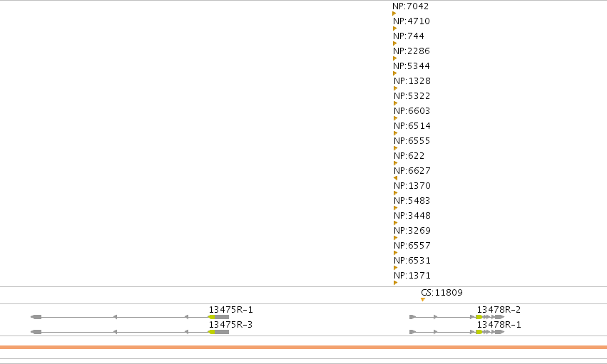Select the NP:5483 label
The width and height of the screenshot is (607, 364).
pyautogui.click(x=412, y=201)
